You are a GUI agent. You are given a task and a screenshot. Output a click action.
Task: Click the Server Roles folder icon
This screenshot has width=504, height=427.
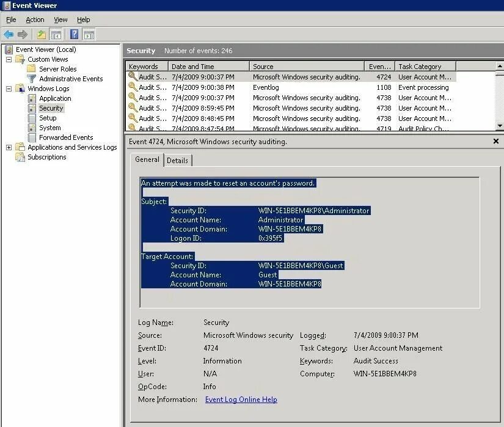point(31,69)
